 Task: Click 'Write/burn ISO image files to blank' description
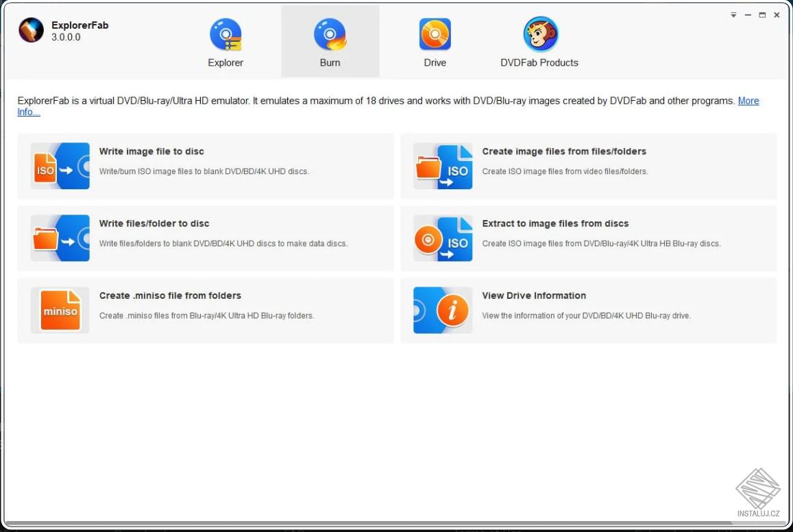[x=204, y=171]
